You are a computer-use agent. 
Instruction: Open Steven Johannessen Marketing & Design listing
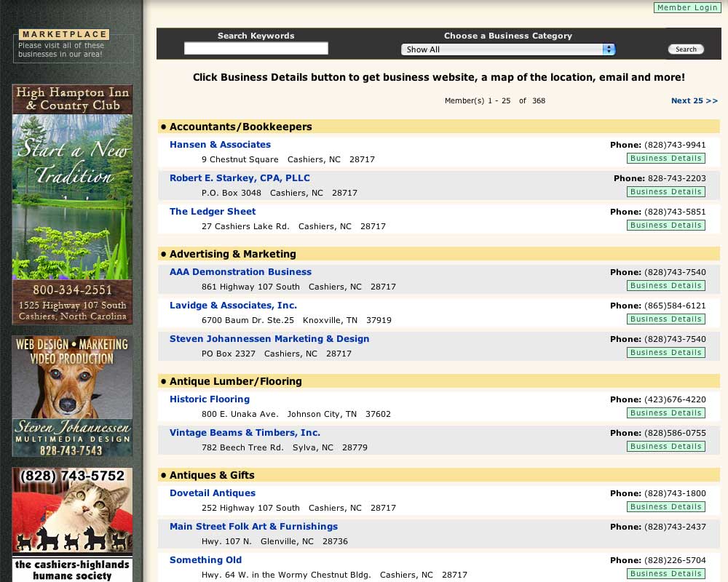(x=269, y=338)
